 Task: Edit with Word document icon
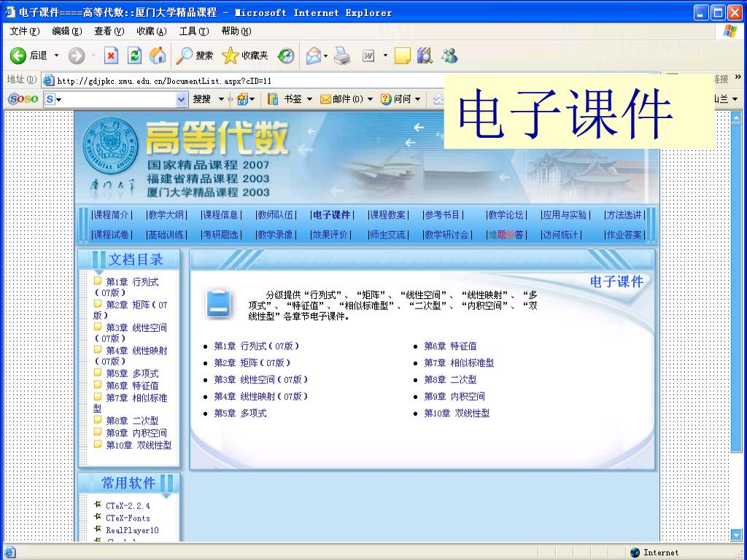point(368,56)
